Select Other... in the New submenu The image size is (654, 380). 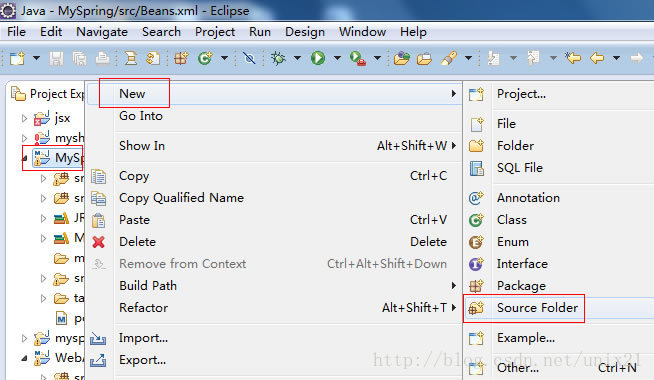point(559,368)
